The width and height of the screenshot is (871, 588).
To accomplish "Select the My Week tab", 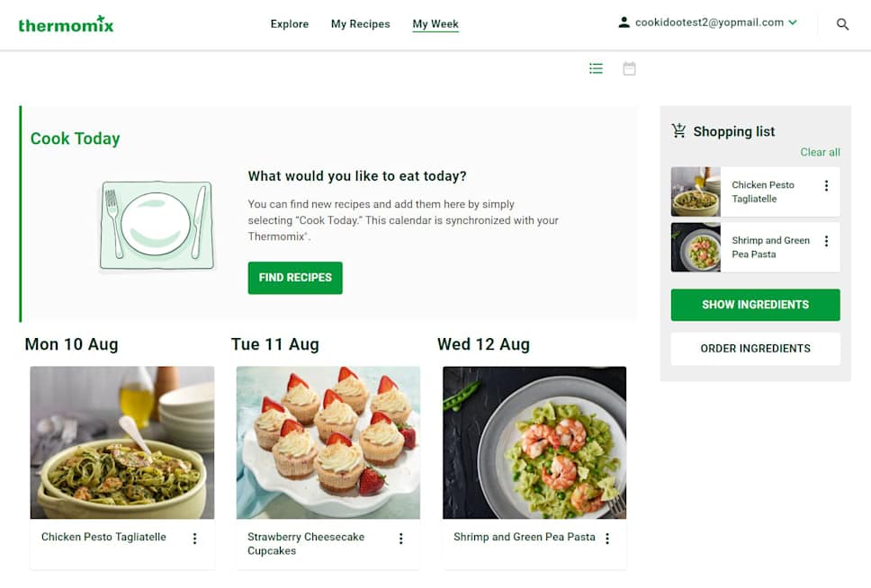I will pos(435,24).
